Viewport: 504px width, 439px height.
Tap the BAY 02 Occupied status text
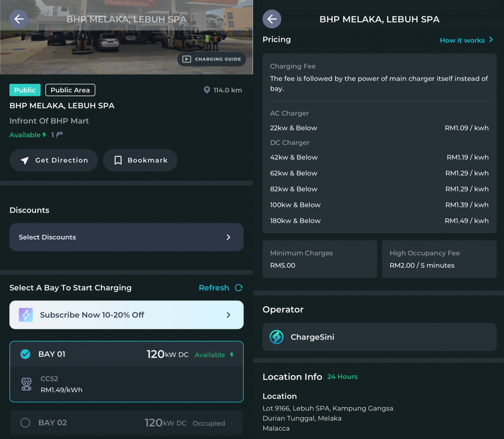(x=209, y=423)
